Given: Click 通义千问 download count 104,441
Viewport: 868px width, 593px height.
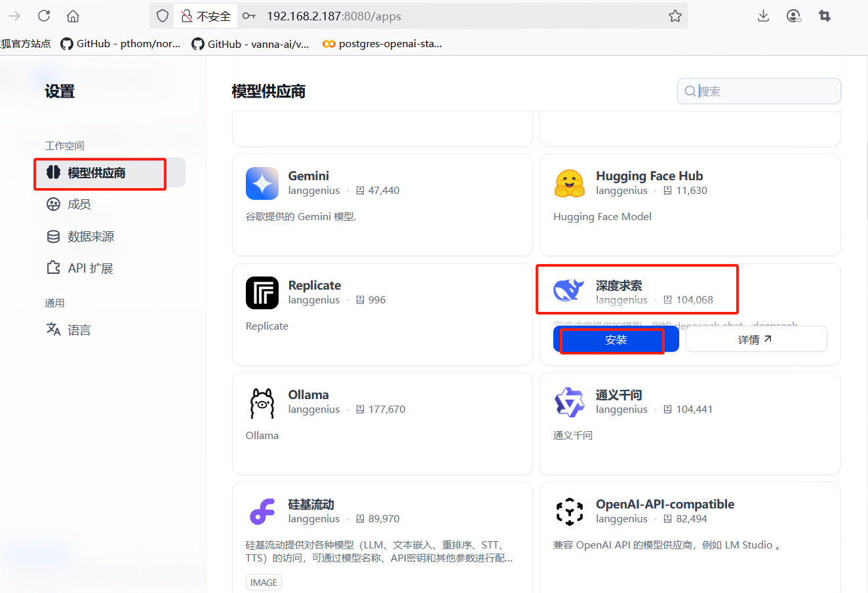Looking at the screenshot, I should (x=694, y=410).
